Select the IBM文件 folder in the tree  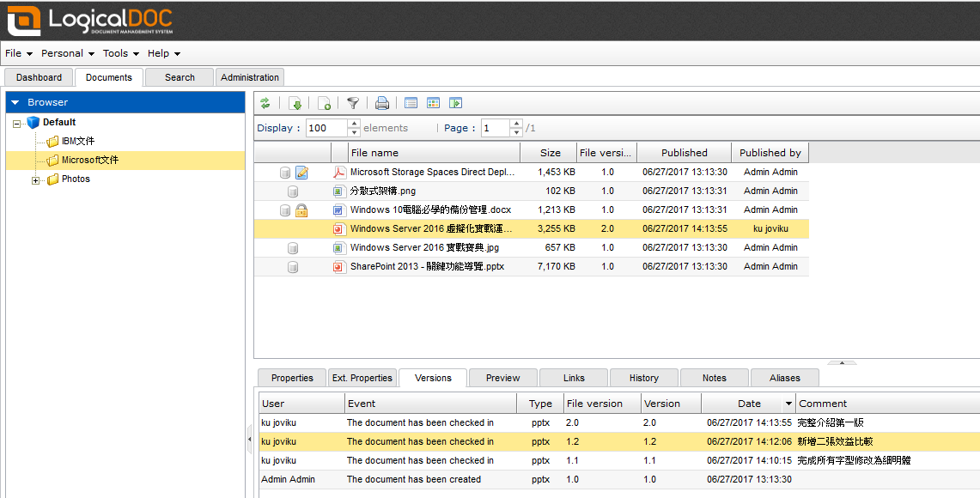[x=78, y=141]
